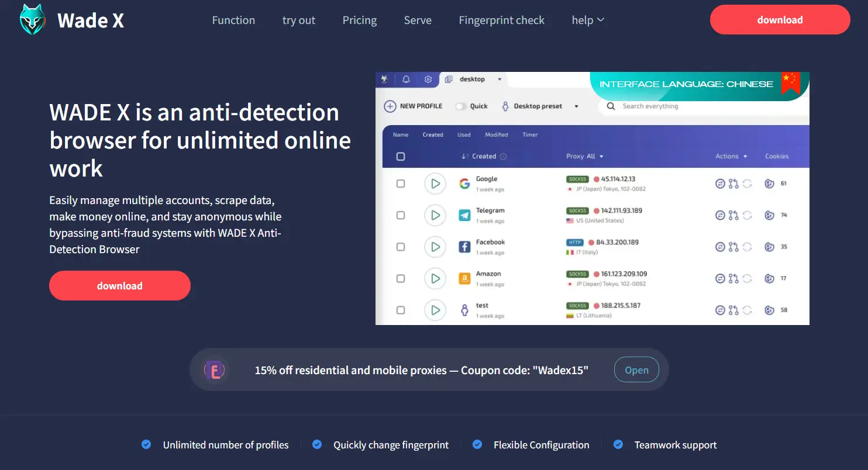Click the New Profile plus icon
This screenshot has width=868, height=470.
click(390, 106)
